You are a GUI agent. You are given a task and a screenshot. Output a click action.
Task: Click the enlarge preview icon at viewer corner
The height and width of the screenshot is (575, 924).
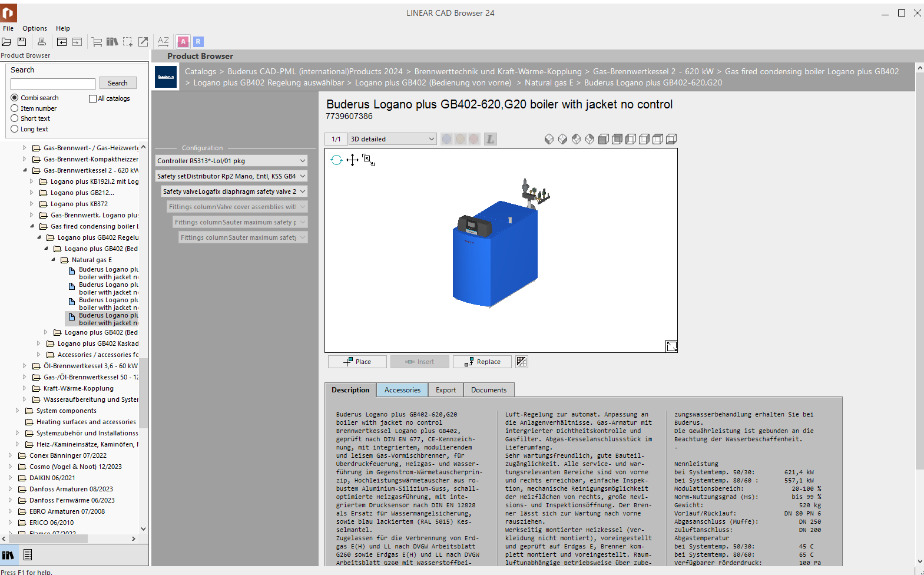tap(671, 346)
